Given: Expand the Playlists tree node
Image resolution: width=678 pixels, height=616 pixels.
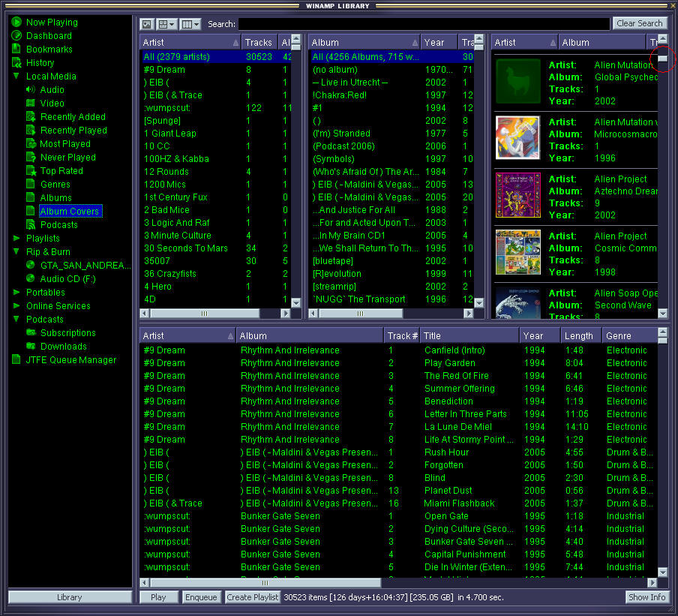Looking at the screenshot, I should click(x=16, y=238).
